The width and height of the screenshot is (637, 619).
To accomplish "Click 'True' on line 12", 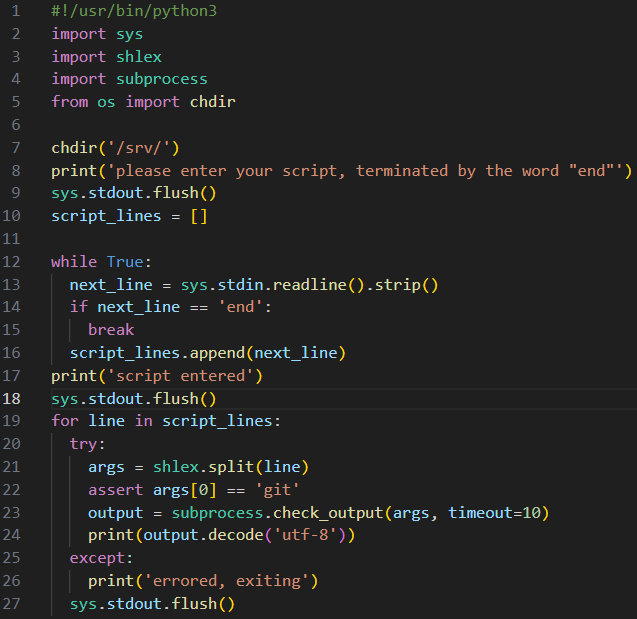I will click(x=125, y=262).
